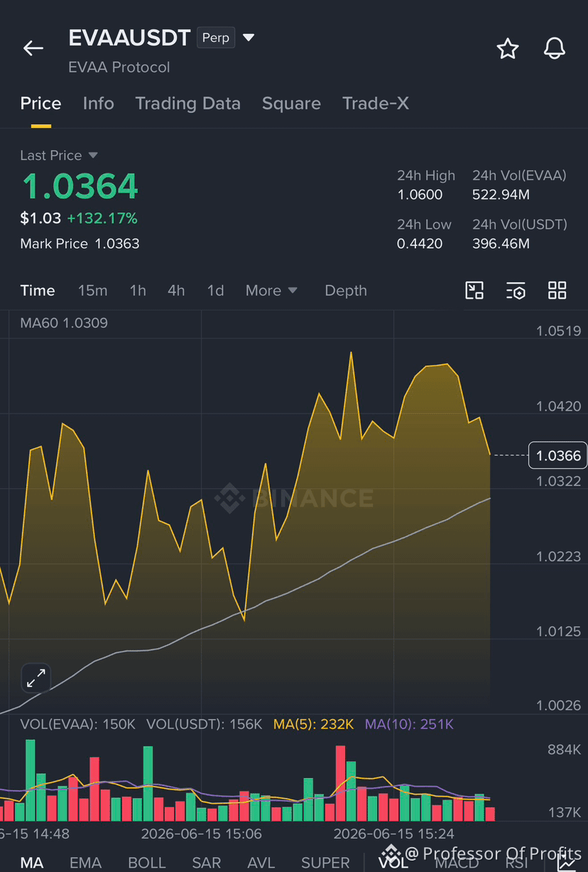Screen dimensions: 588x872
Task: Click the MA(5): 232K volume label
Action: pyautogui.click(x=313, y=724)
